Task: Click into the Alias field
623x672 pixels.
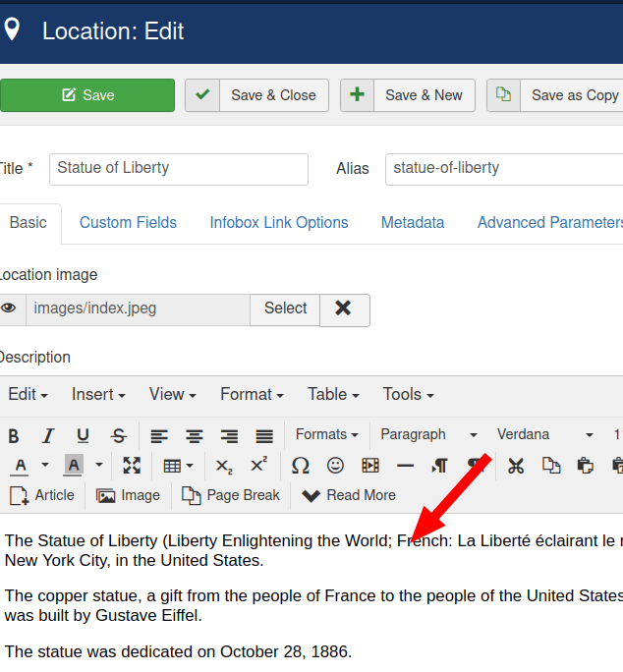Action: click(x=504, y=169)
